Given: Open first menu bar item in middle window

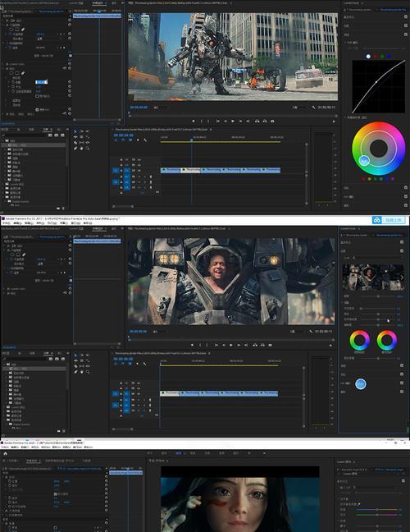Looking at the screenshot, I should pos(7,223).
